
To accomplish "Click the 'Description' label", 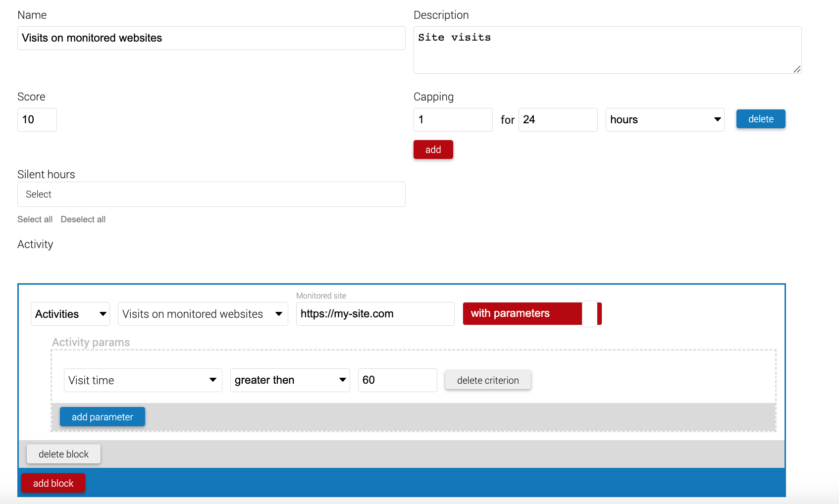I will point(441,15).
